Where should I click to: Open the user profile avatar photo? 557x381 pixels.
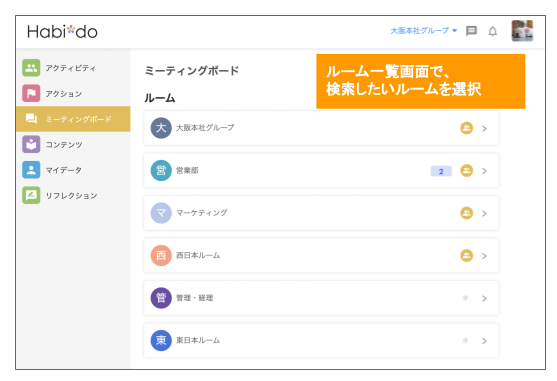[522, 31]
